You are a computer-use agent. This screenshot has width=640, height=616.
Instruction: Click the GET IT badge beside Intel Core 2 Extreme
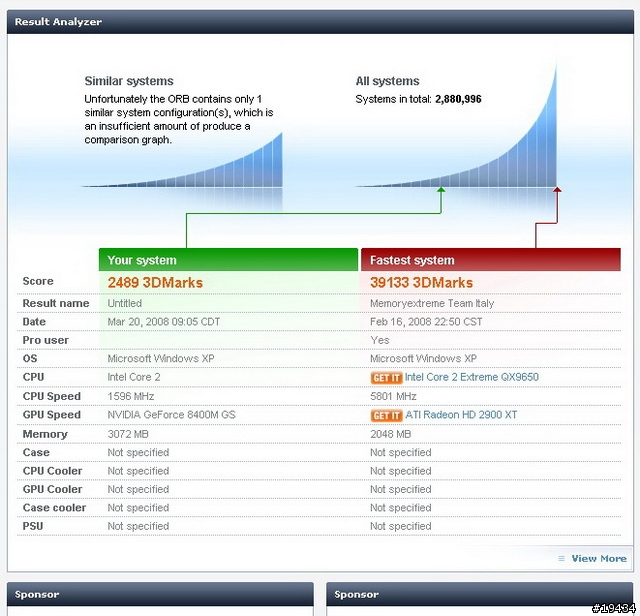[387, 378]
